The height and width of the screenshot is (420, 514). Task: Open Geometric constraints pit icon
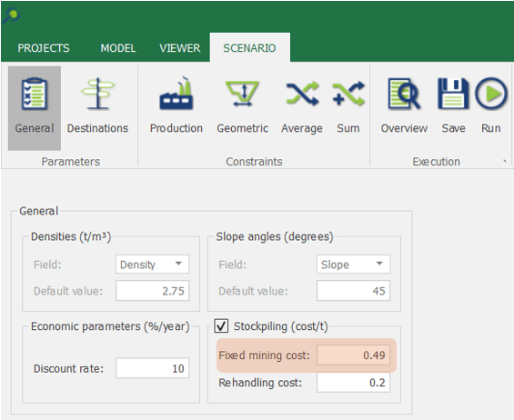tap(242, 94)
